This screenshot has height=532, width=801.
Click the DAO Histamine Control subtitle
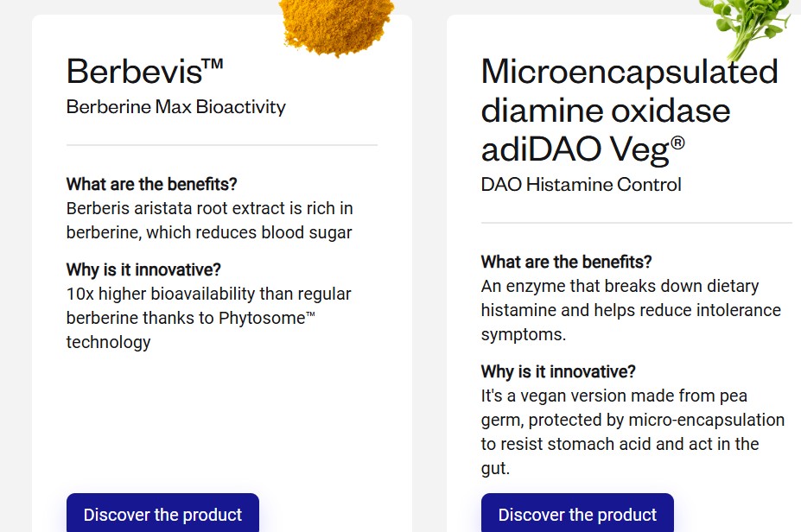click(x=581, y=185)
